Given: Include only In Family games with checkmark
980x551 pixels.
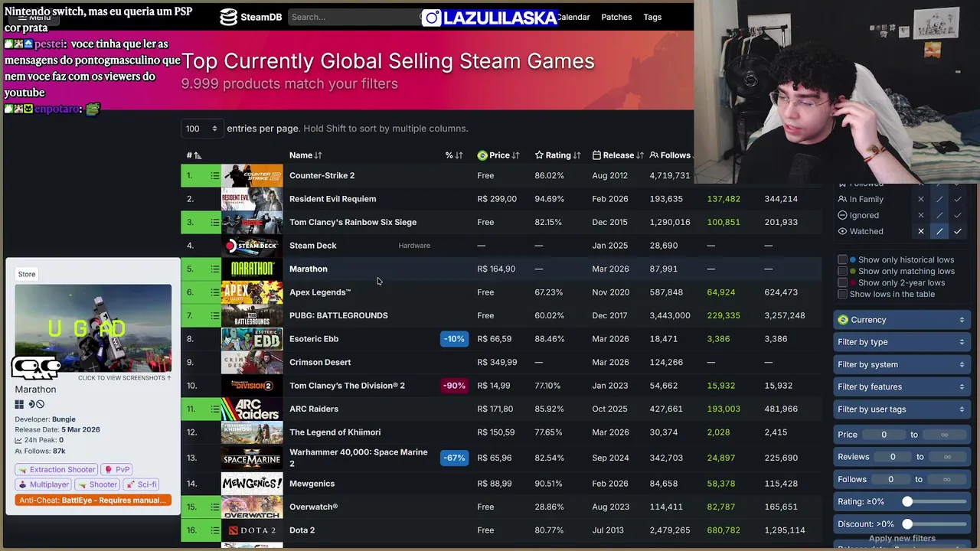Looking at the screenshot, I should (958, 200).
